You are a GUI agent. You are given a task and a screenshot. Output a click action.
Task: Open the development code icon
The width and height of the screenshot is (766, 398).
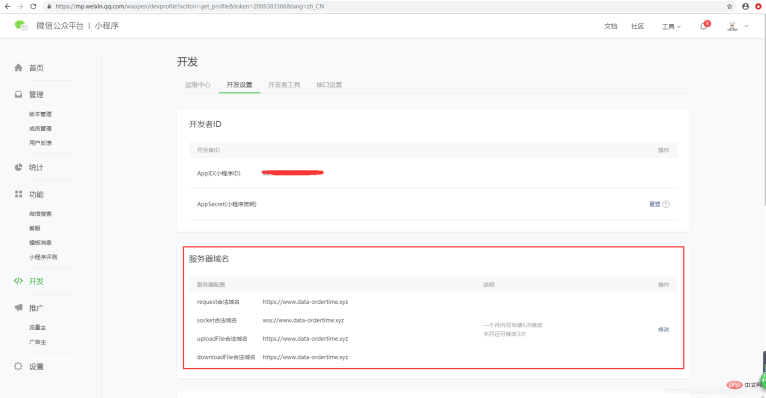(x=19, y=281)
